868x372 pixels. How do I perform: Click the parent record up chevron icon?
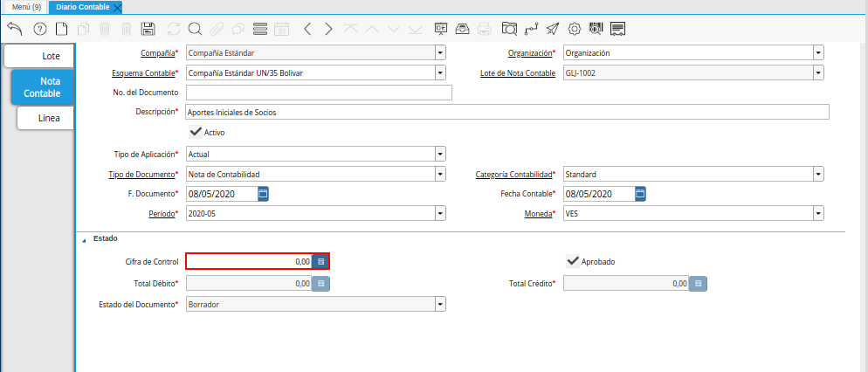(x=372, y=29)
